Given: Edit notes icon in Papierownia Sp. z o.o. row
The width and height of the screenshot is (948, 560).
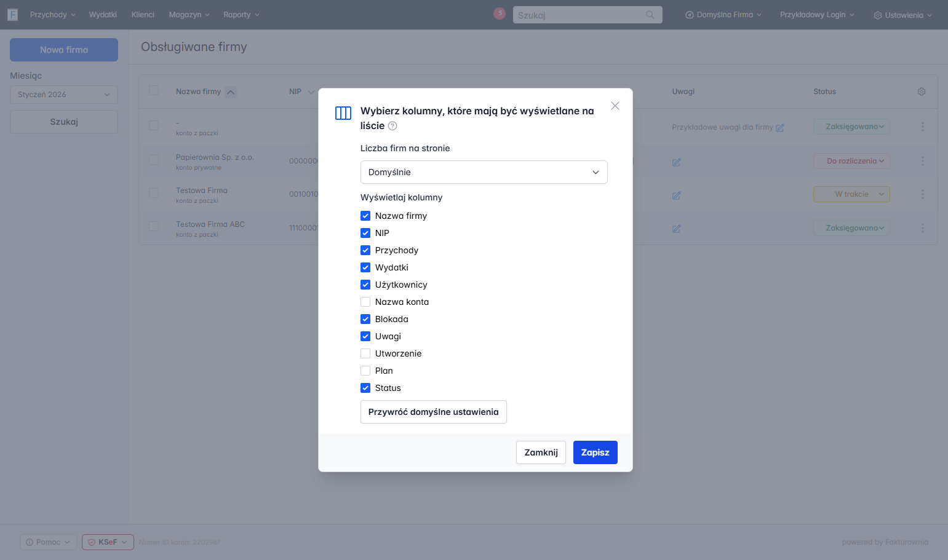Looking at the screenshot, I should (677, 162).
